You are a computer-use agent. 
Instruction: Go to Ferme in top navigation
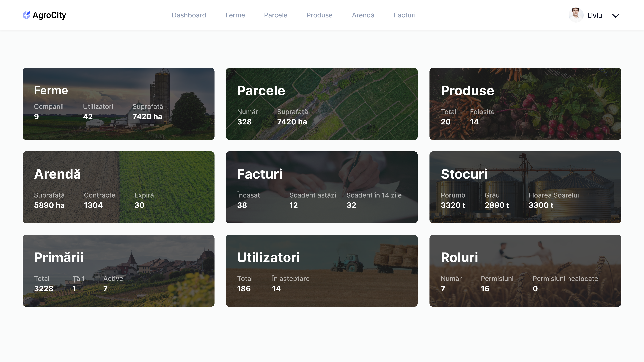click(235, 15)
